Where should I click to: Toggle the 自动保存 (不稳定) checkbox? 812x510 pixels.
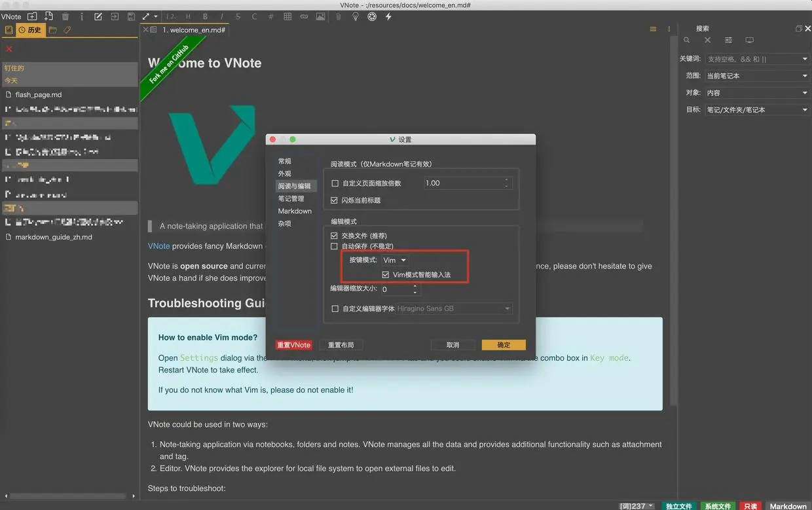pos(335,247)
